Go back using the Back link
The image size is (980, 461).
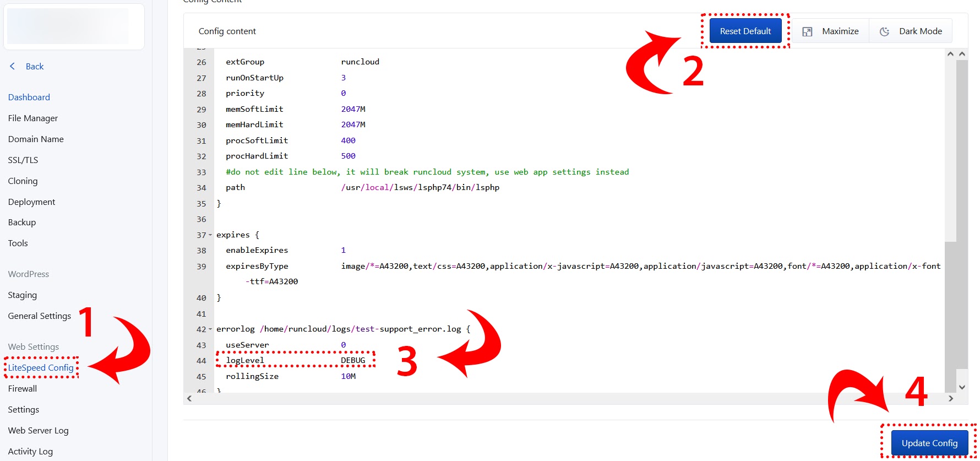pos(35,66)
